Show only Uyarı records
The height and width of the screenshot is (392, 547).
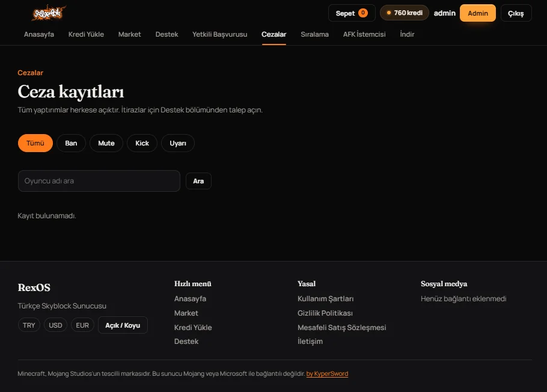178,143
